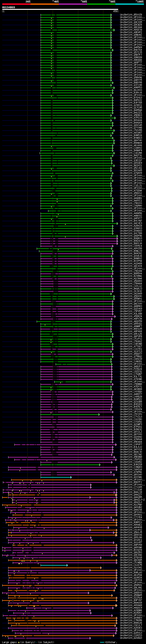Select hit label UniRef100_C8V5C4
The width and height of the screenshot is (146, 644).
tap(131, 246)
